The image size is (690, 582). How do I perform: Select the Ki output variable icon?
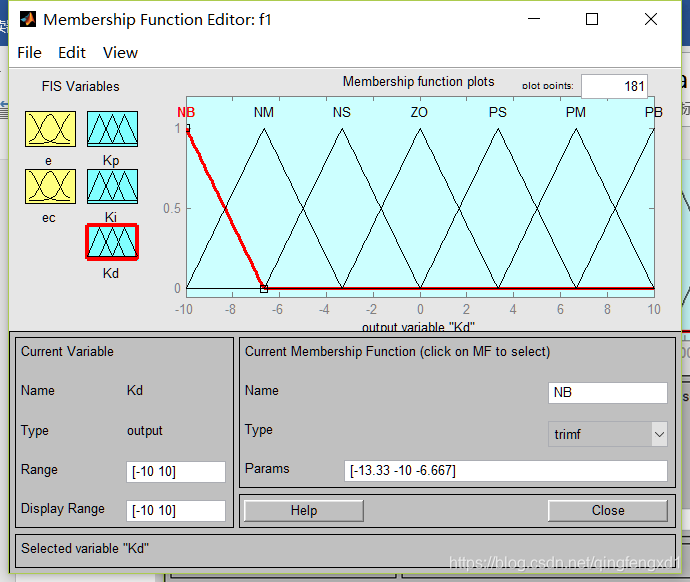(112, 186)
